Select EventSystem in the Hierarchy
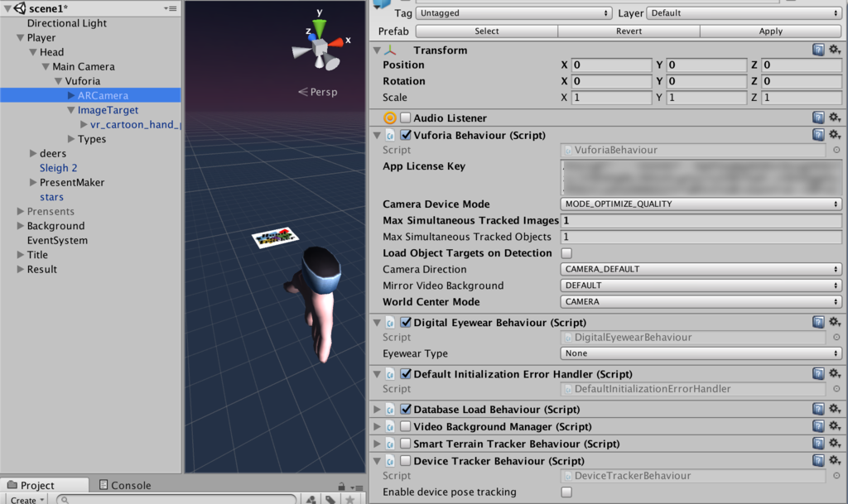 point(57,240)
